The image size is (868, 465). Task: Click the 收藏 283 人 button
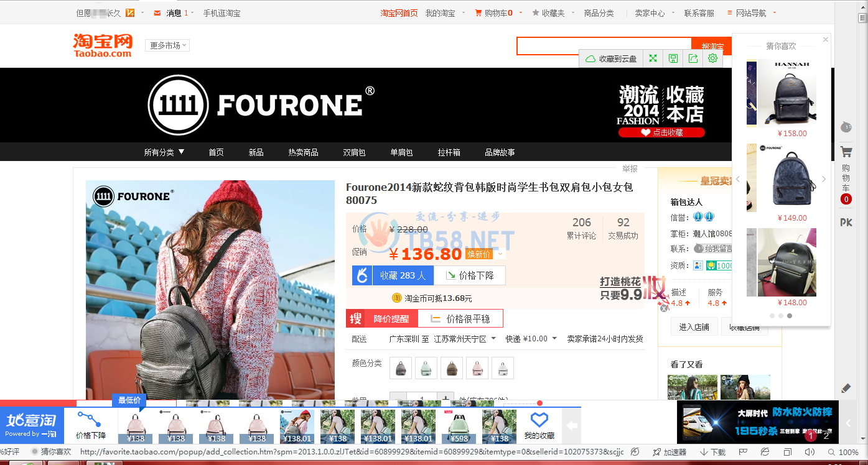pos(403,275)
